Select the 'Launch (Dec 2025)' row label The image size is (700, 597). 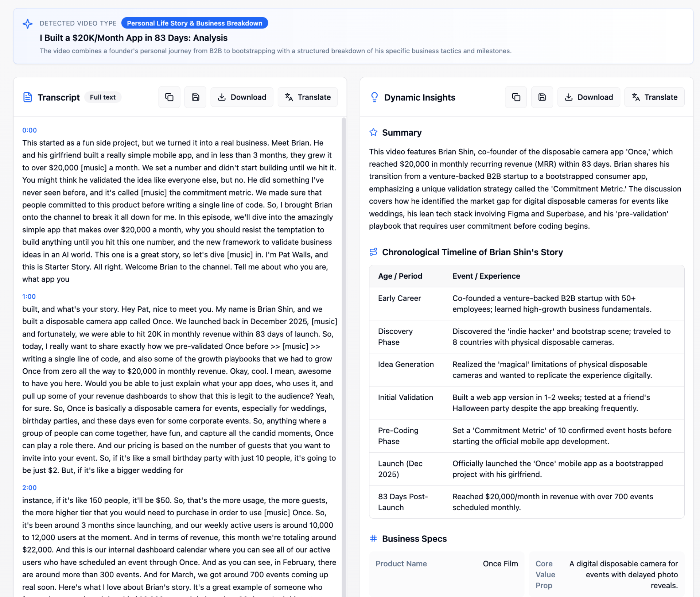[400, 469]
